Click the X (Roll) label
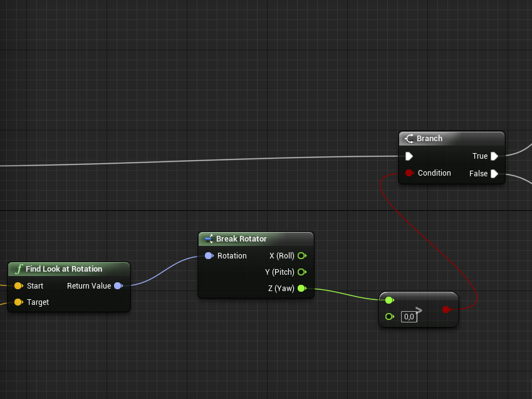Viewport: 532px width, 399px height. pyautogui.click(x=282, y=256)
